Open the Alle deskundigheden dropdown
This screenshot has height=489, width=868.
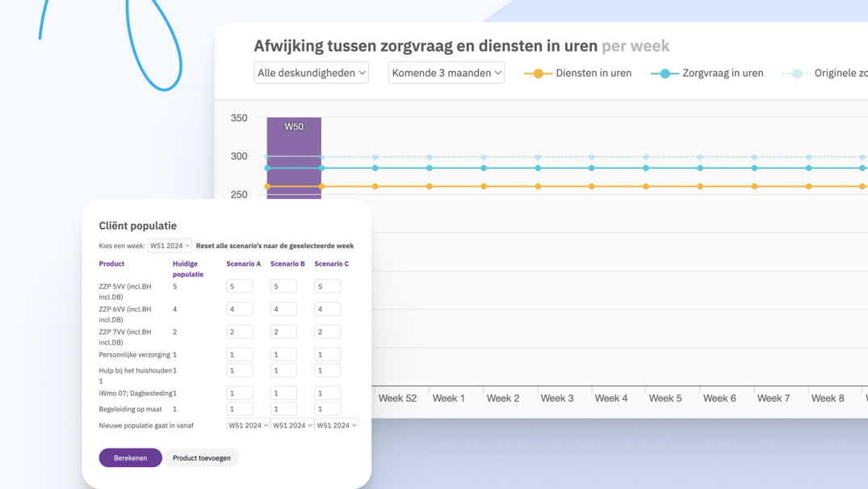(x=311, y=72)
